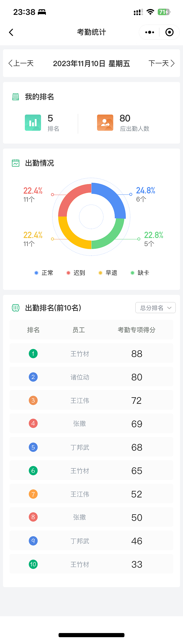Click the orange attendance headcount icon

coord(105,122)
